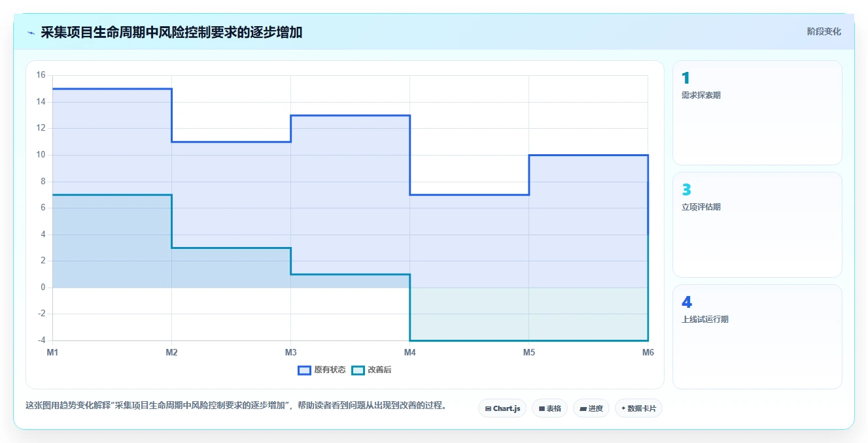Click the teal step line segment at value 7
The image size is (868, 443).
tap(112, 195)
